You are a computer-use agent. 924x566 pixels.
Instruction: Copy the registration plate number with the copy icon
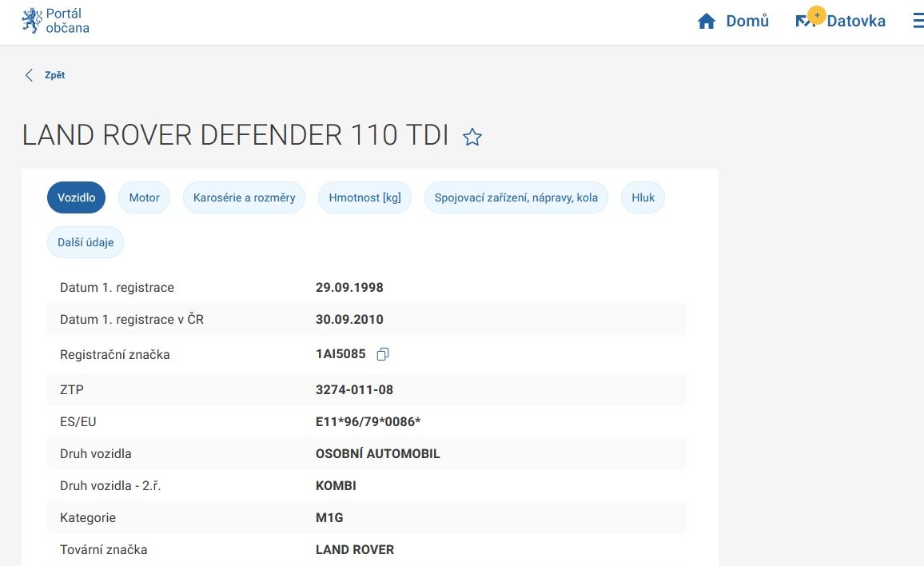pyautogui.click(x=383, y=354)
